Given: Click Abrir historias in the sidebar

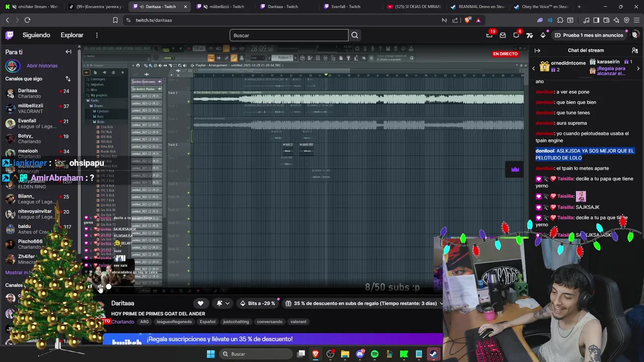Looking at the screenshot, I should pos(42,66).
